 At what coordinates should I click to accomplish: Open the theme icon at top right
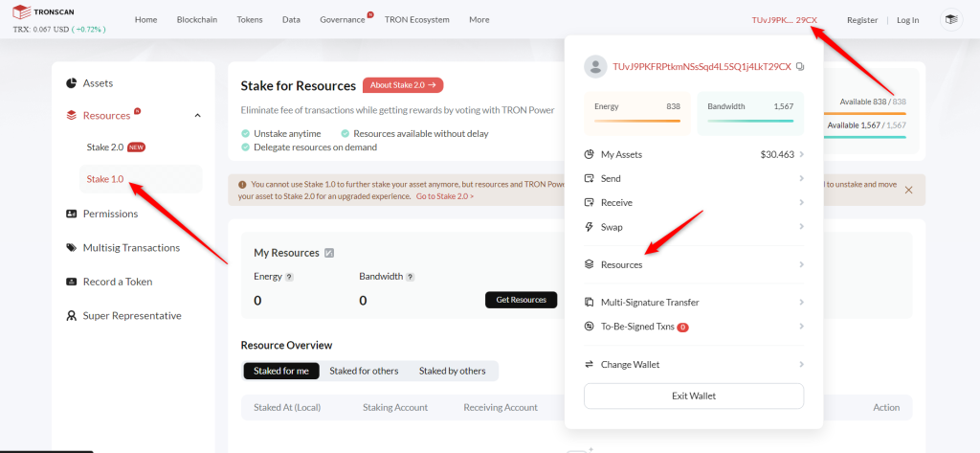pyautogui.click(x=950, y=19)
